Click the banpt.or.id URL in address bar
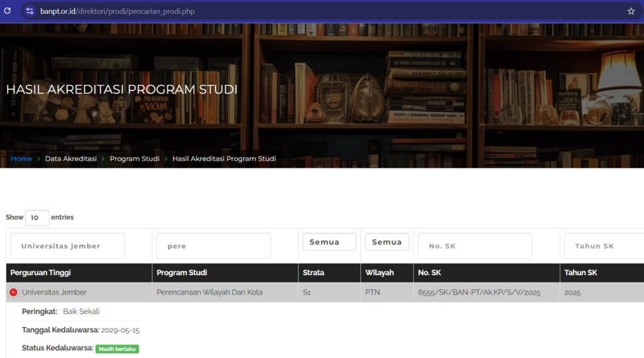Image resolution: width=644 pixels, height=358 pixels. pos(118,11)
